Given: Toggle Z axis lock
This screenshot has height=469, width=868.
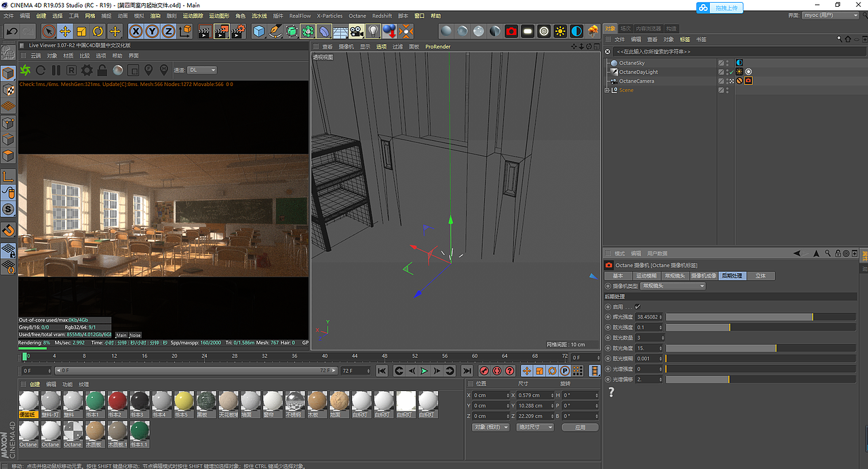Looking at the screenshot, I should pyautogui.click(x=168, y=31).
